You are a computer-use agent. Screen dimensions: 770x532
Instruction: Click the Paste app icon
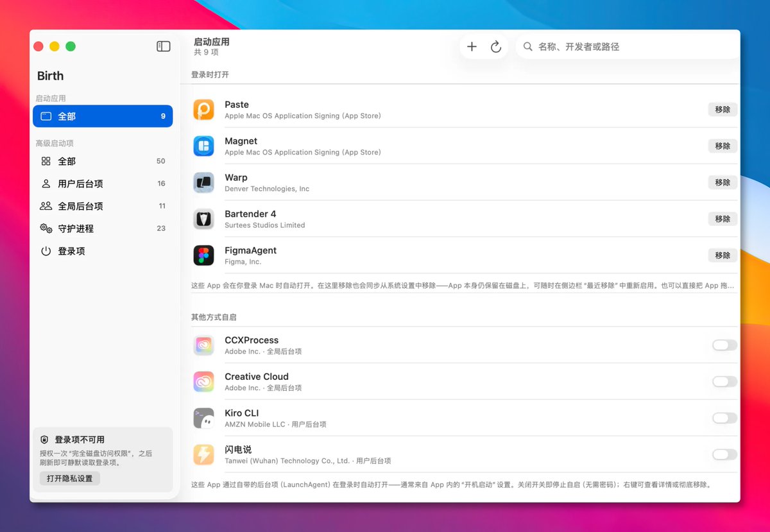[x=204, y=110]
